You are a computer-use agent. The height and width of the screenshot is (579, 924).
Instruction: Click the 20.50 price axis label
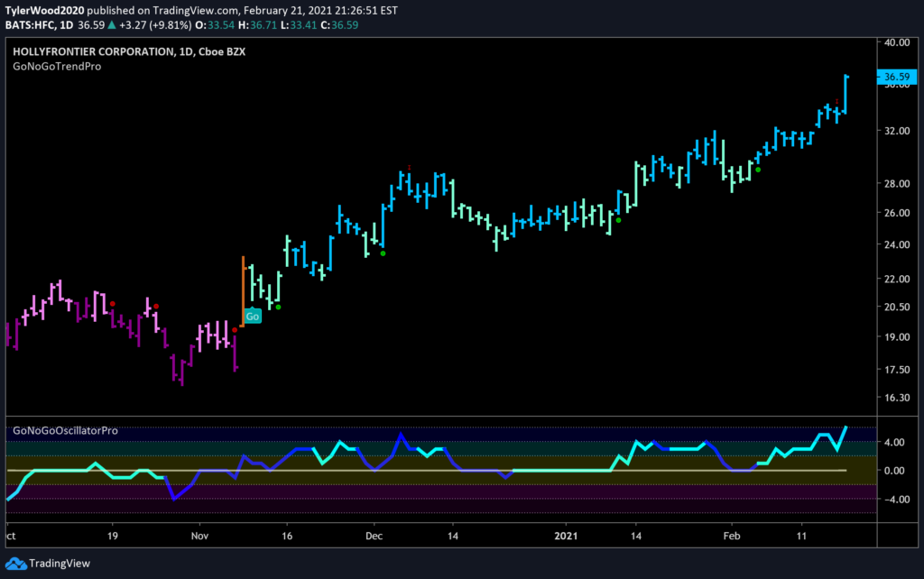point(897,307)
